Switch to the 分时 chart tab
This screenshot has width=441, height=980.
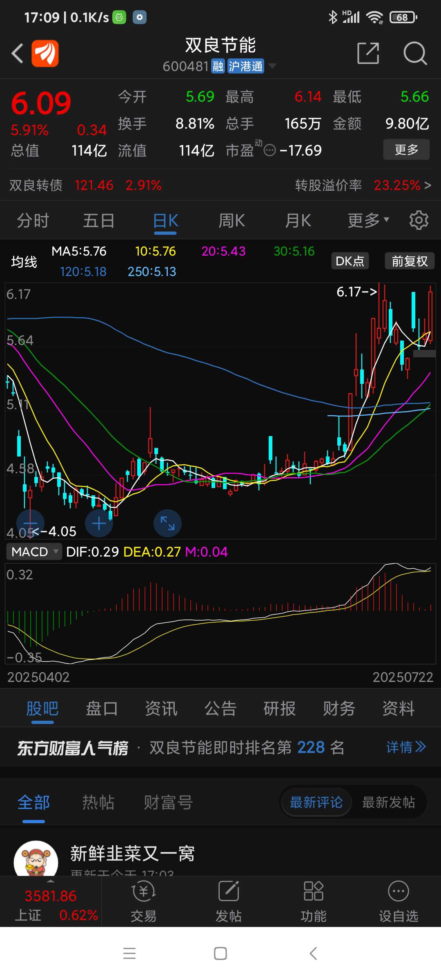(33, 221)
